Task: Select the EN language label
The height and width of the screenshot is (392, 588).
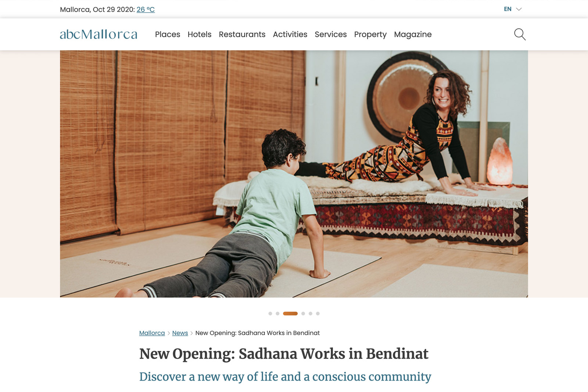Action: [x=508, y=9]
